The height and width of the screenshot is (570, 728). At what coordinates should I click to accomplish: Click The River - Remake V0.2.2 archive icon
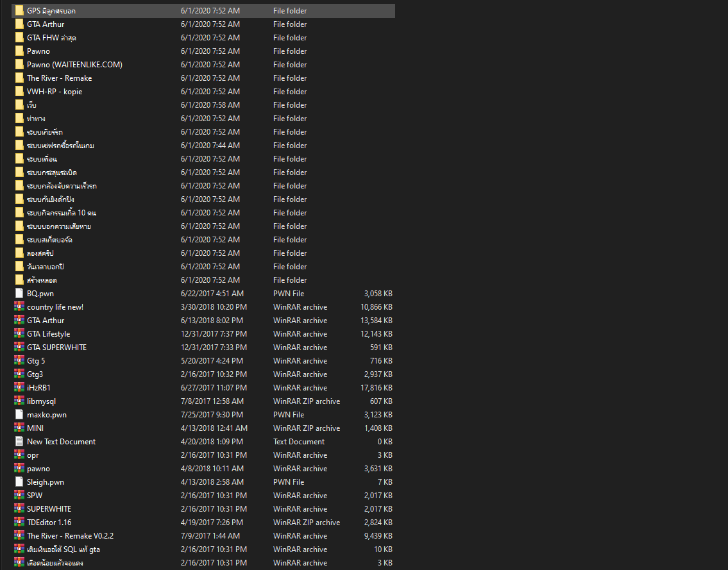click(19, 535)
